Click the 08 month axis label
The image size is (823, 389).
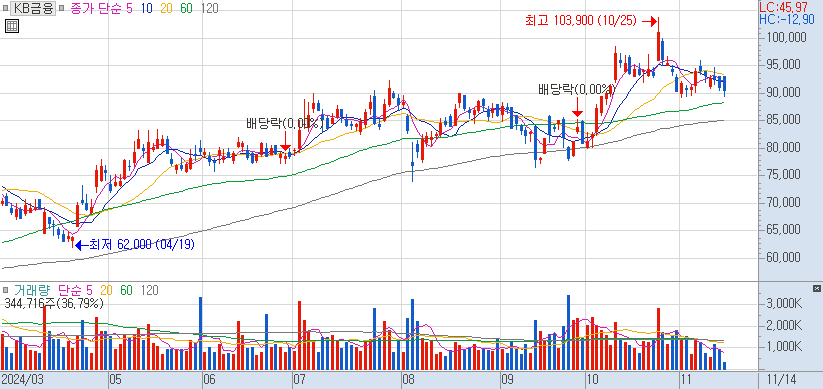click(408, 379)
